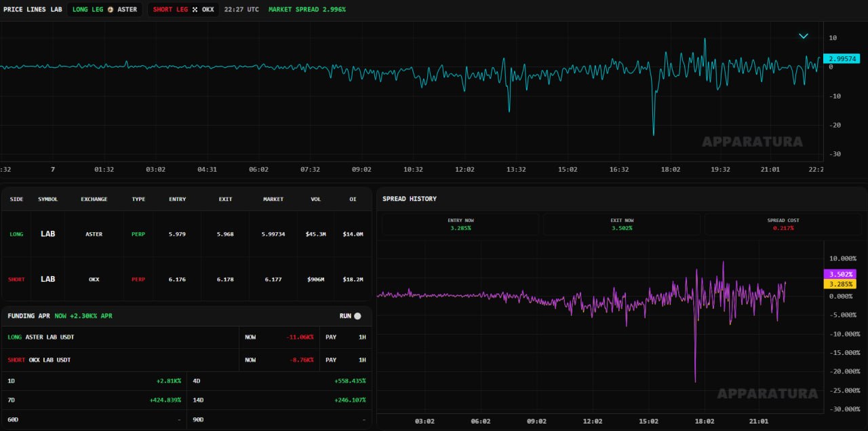Screen dimensions: 868x431
Task: Select the 1D funding period cell
Action: [94, 381]
